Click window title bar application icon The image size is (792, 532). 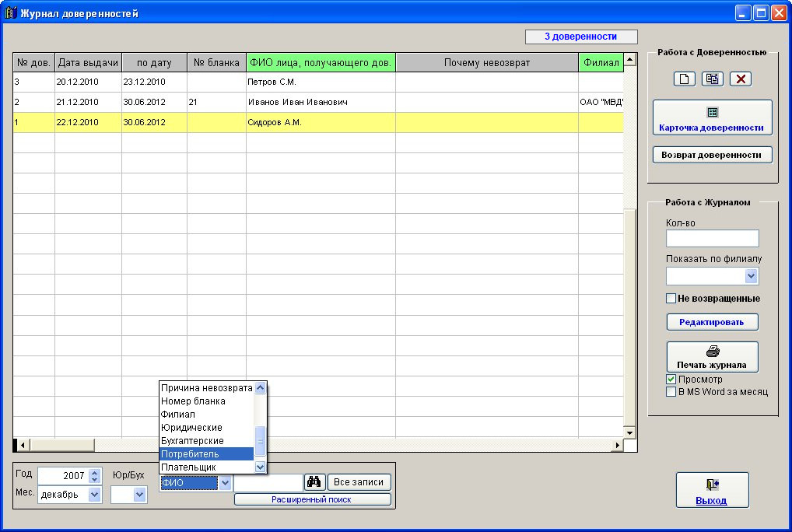(x=10, y=12)
